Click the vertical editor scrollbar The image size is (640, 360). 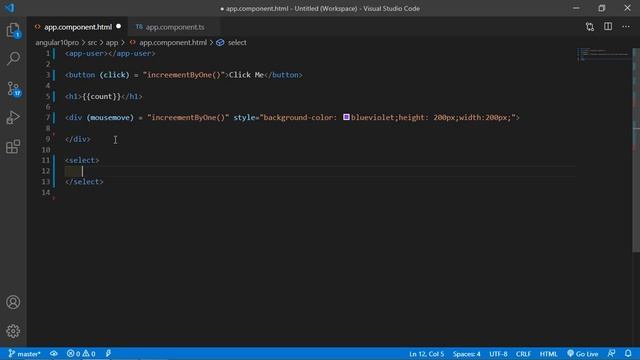point(636,151)
